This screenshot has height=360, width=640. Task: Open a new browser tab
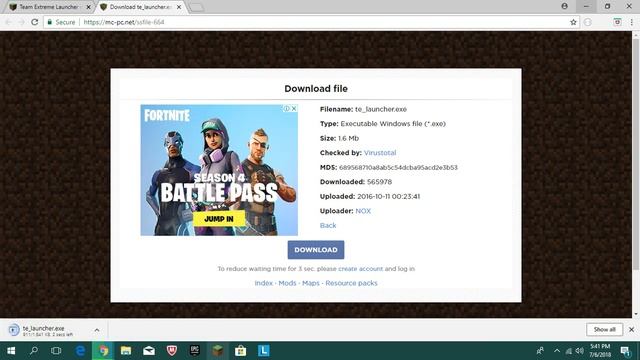click(x=196, y=7)
